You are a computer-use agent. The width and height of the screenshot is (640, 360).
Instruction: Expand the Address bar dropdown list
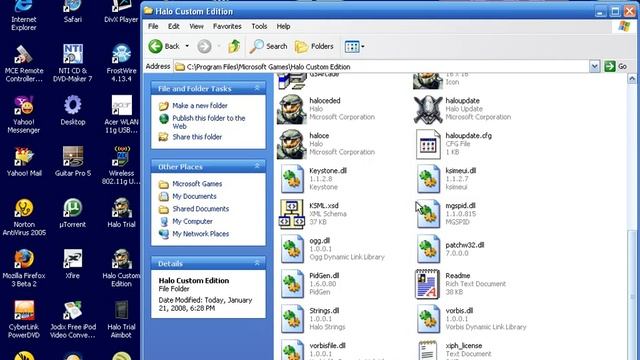(x=594, y=67)
